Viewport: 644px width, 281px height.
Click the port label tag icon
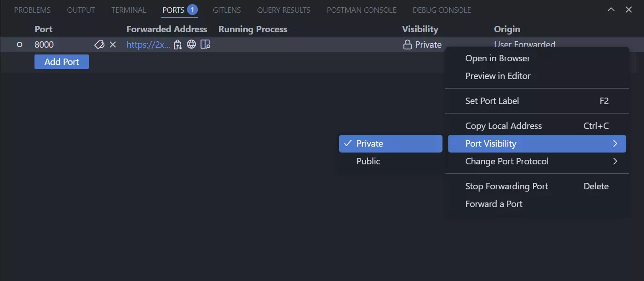point(99,44)
